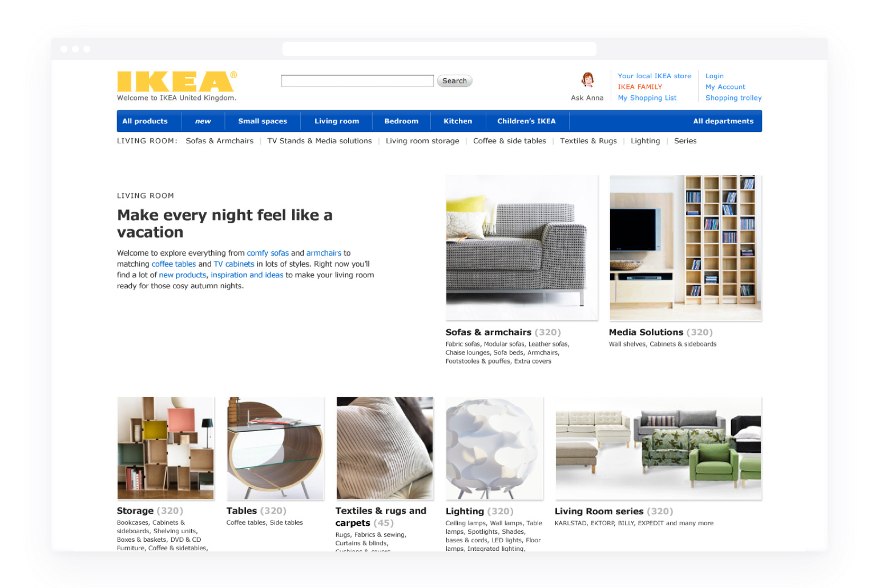
Task: Open the media shelving unit image
Action: [686, 247]
